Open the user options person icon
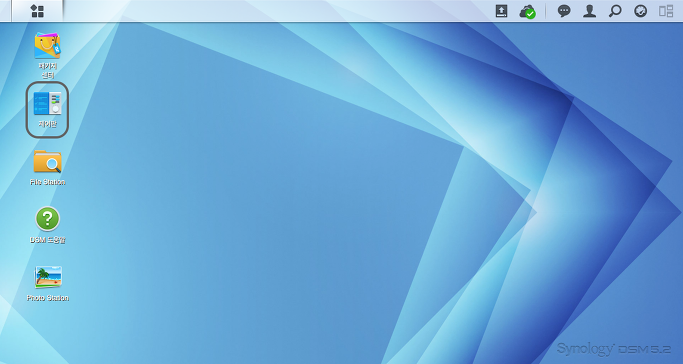Viewport: 683px width, 364px height. (589, 11)
